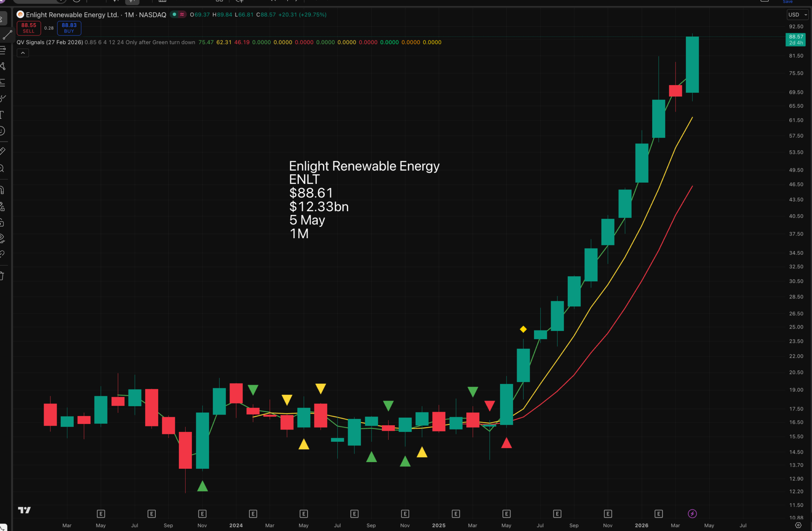Select the brush drawing tool
812x531 pixels.
pos(3,98)
